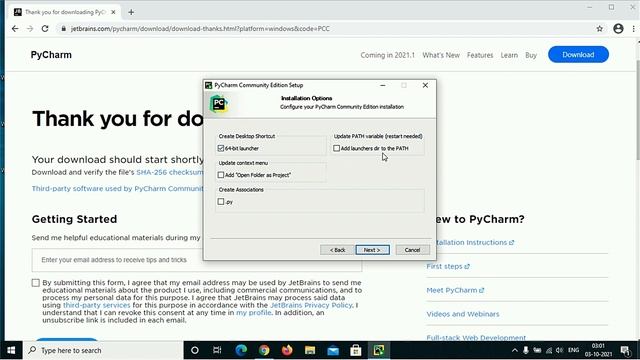Go back in the browser
Image resolution: width=640 pixels, height=360 pixels.
tap(15, 29)
